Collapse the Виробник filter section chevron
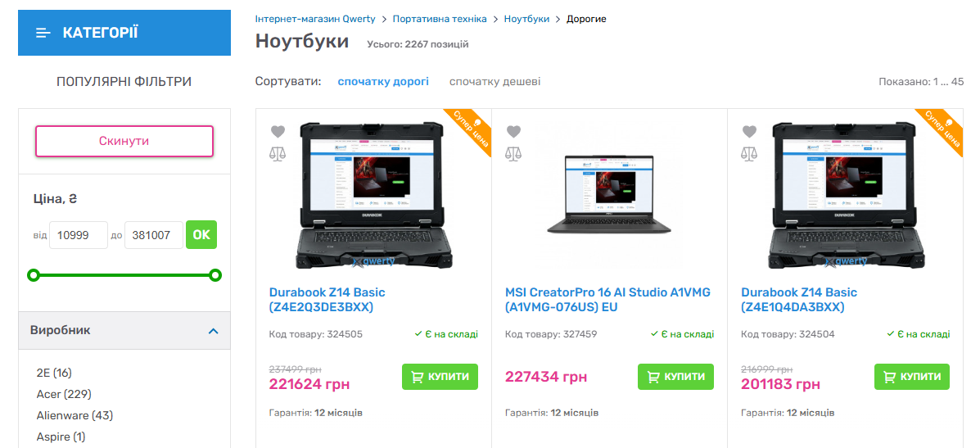980x448 pixels. 213,331
